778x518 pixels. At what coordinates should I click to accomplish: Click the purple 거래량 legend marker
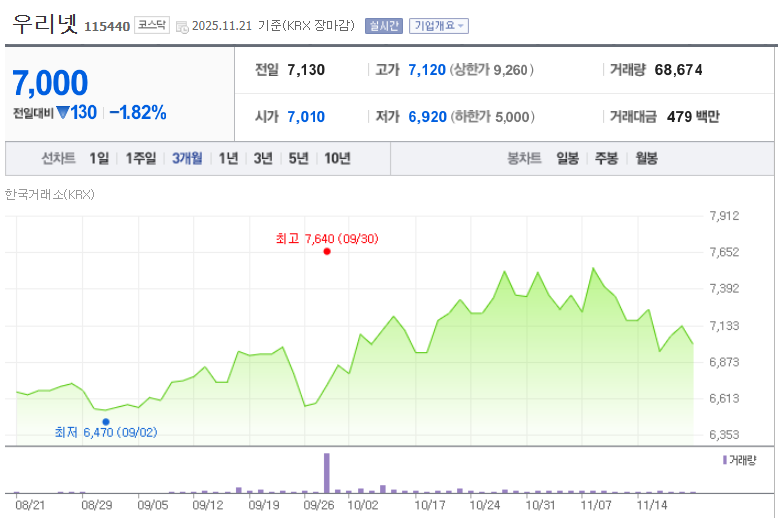(725, 460)
